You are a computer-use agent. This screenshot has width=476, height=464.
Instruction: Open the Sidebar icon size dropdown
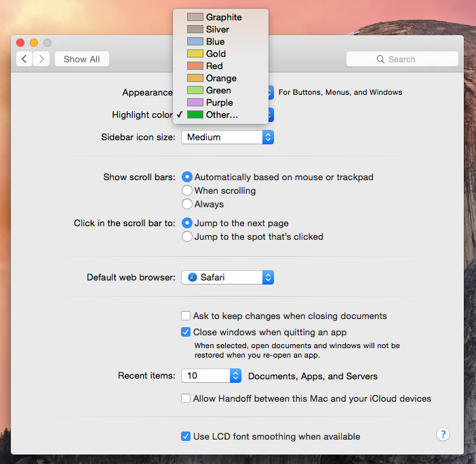click(227, 137)
